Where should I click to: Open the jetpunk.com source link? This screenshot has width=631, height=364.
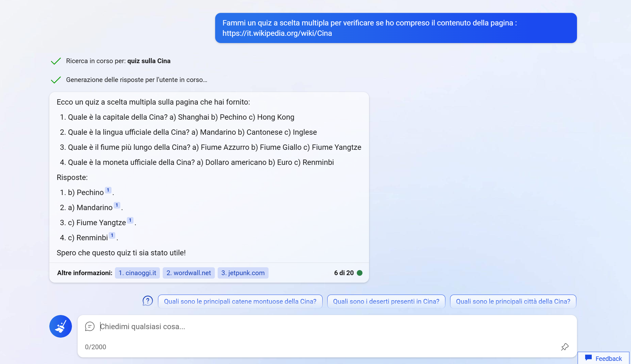coord(243,273)
